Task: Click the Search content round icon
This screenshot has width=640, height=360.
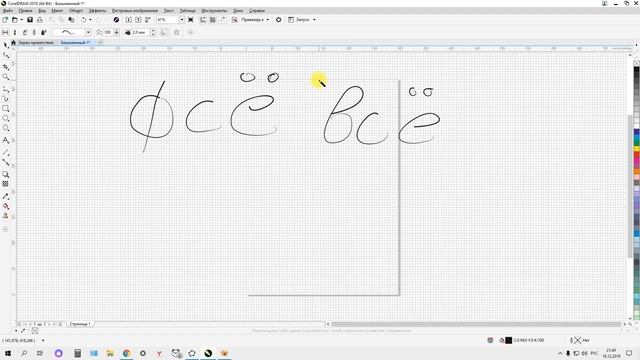Action: (x=116, y=20)
